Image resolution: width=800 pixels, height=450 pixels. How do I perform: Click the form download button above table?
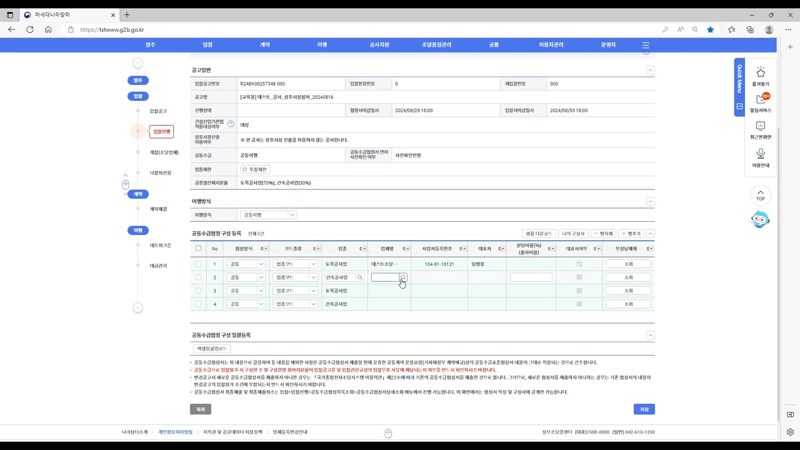click(x=539, y=233)
